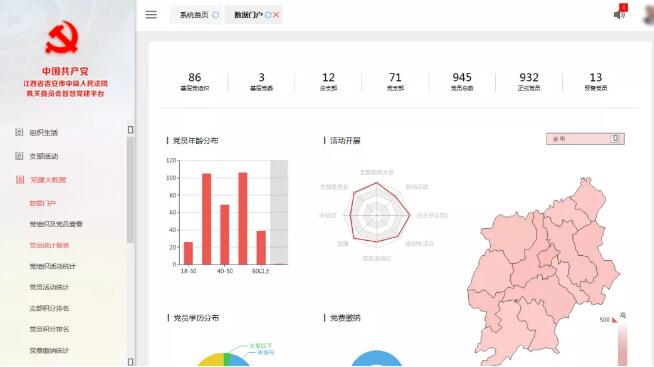The image size is (654, 367).
Task: Click the red 党建大数据 menu icon
Action: point(20,180)
